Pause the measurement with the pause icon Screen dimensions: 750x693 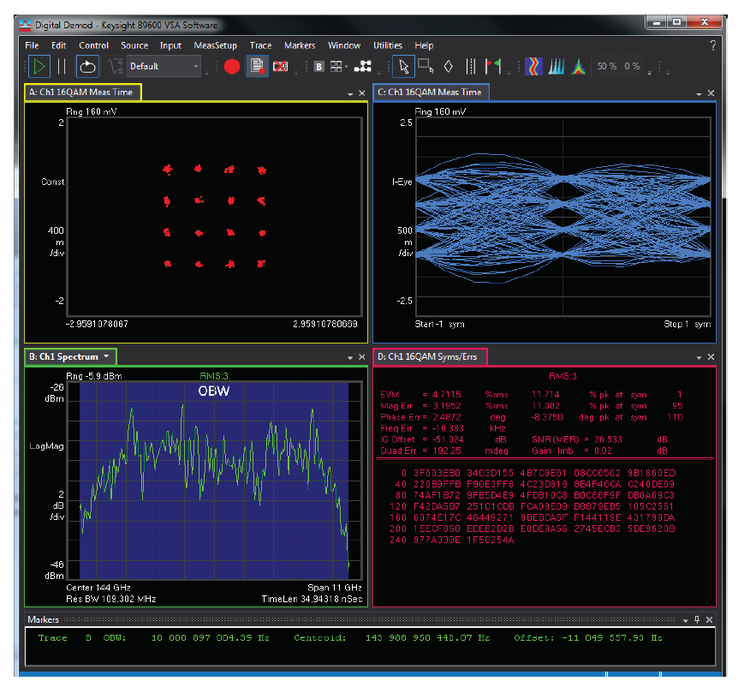pyautogui.click(x=62, y=67)
